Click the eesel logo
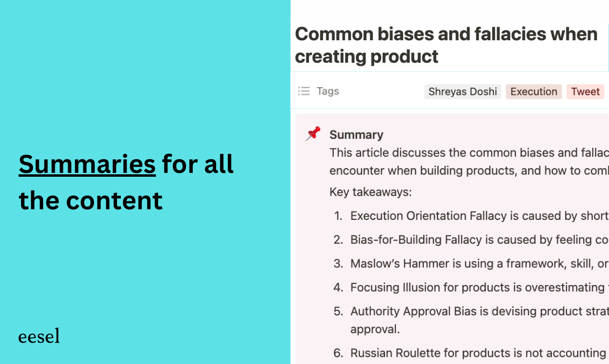 coord(39,336)
